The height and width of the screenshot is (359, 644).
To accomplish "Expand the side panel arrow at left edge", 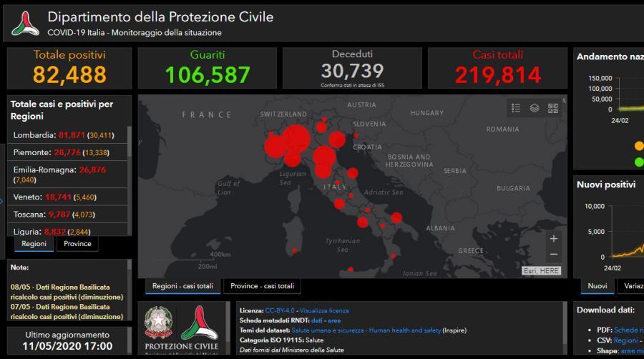I will 1,201.
